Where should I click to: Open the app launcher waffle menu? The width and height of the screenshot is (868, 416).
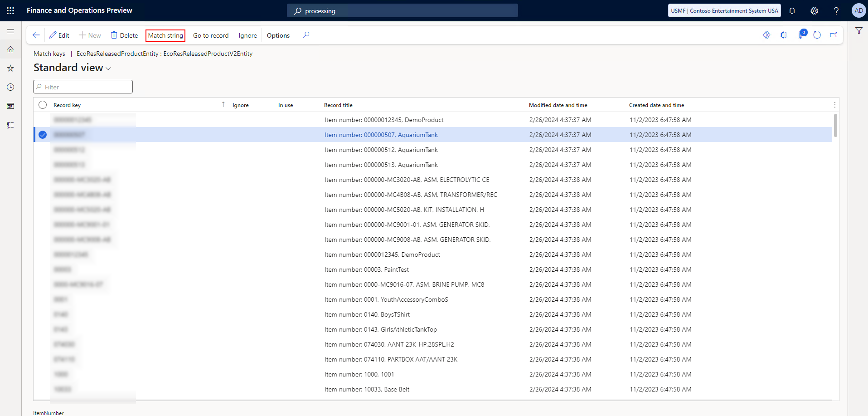tap(10, 10)
